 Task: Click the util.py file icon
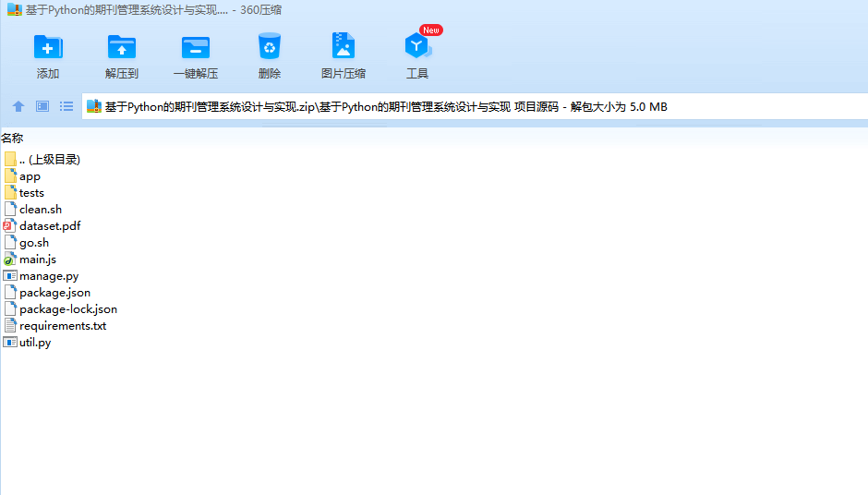coord(10,343)
